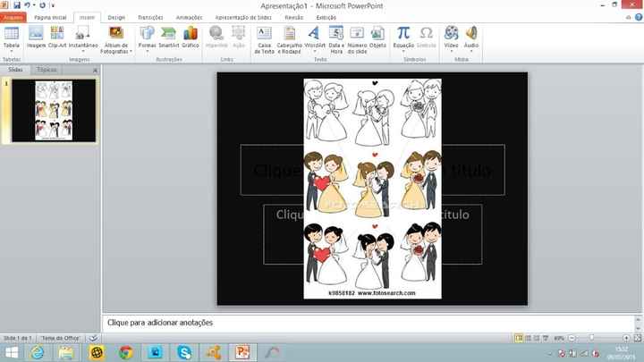644x362 pixels.
Task: Open the undo history dropdown
Action: (34, 5)
